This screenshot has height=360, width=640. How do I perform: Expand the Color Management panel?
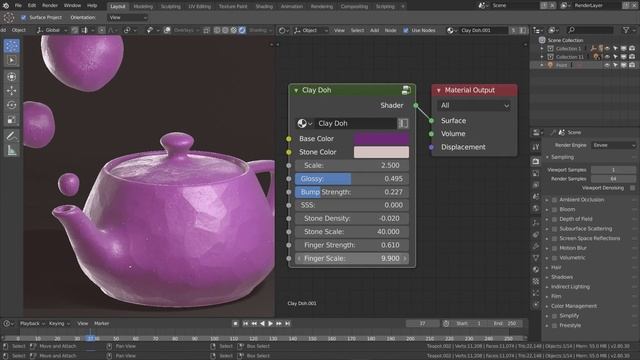tap(547, 306)
